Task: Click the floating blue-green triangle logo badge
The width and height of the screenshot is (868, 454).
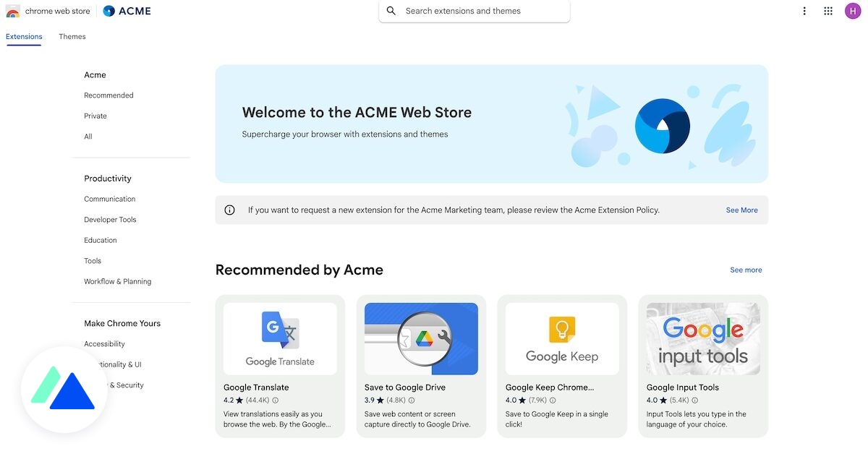Action: tap(64, 390)
